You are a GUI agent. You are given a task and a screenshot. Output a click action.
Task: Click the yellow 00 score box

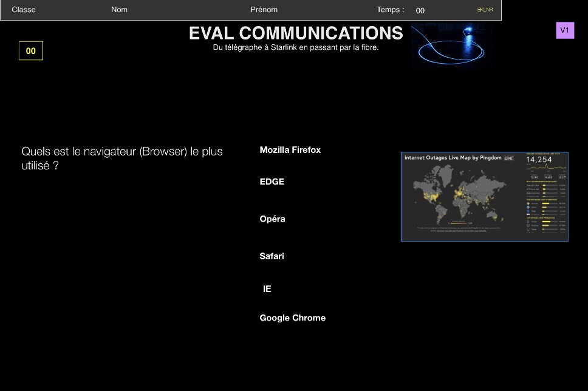31,50
